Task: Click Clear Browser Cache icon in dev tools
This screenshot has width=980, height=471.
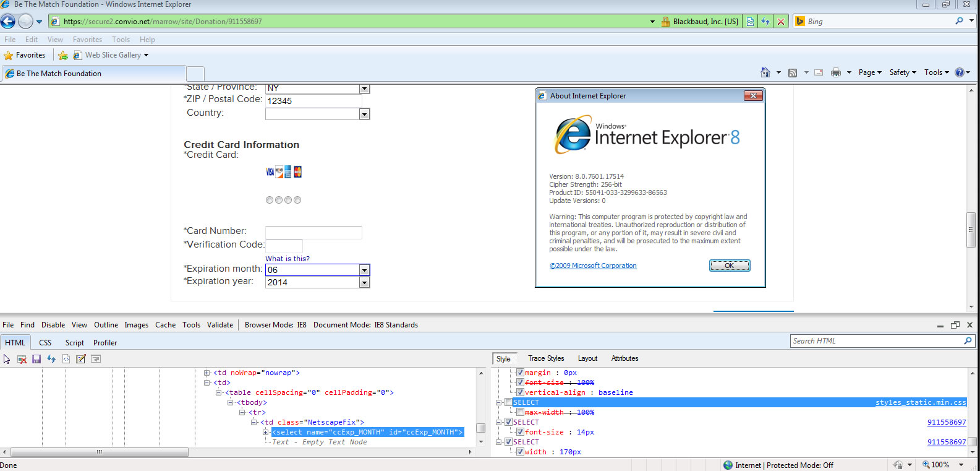Action: [22, 359]
